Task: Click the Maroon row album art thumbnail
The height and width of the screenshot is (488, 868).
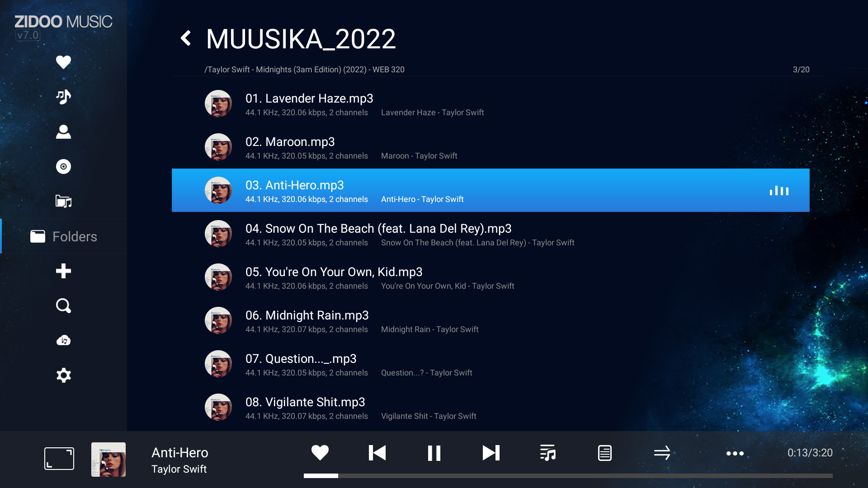Action: click(x=218, y=147)
